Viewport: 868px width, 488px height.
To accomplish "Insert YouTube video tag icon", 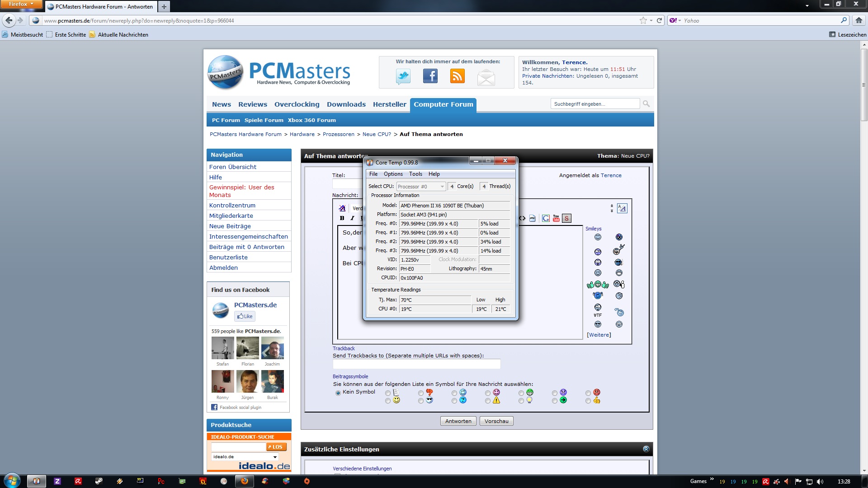I will 556,219.
